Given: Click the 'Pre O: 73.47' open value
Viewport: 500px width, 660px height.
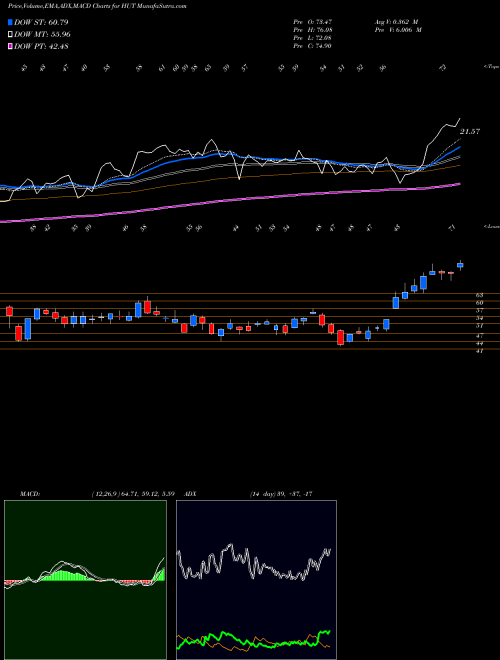Looking at the screenshot, I should (313, 21).
